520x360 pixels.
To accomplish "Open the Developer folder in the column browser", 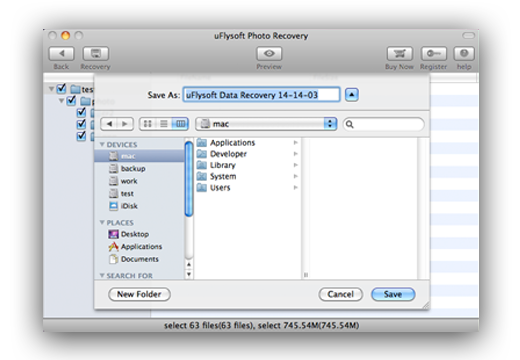I will [x=247, y=154].
